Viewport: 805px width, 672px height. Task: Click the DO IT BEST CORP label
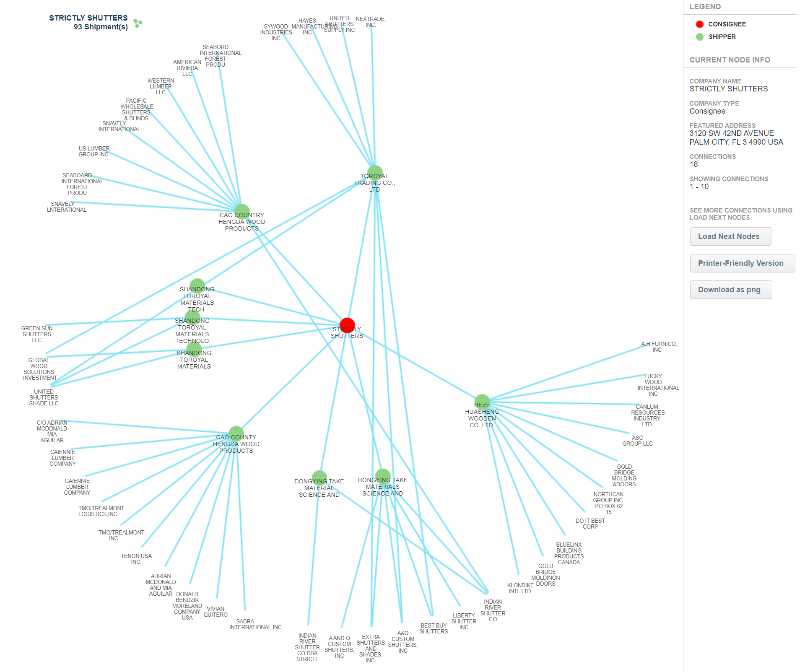click(x=590, y=524)
